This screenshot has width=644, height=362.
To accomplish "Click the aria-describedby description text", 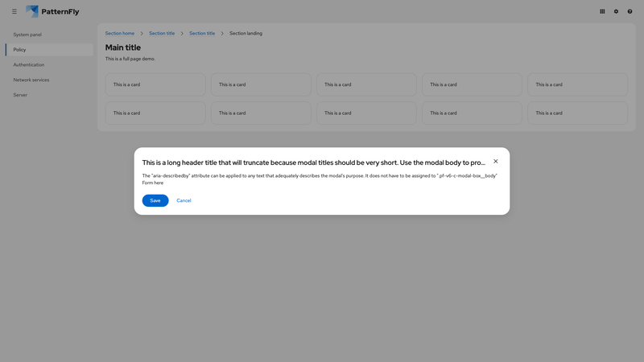I will coord(320,175).
